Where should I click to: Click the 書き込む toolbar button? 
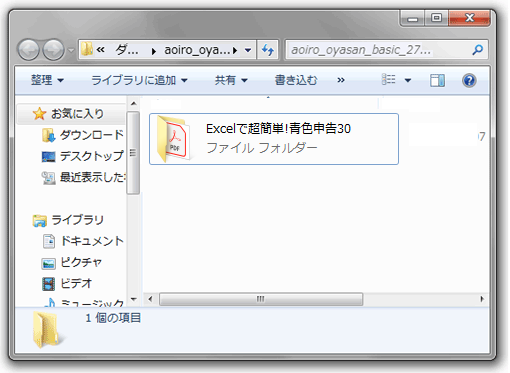point(296,80)
